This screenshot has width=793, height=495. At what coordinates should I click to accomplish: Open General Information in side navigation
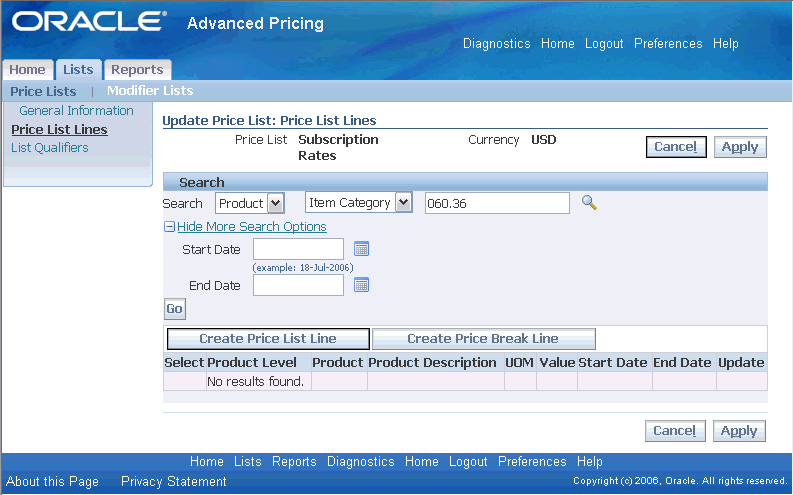click(x=76, y=111)
